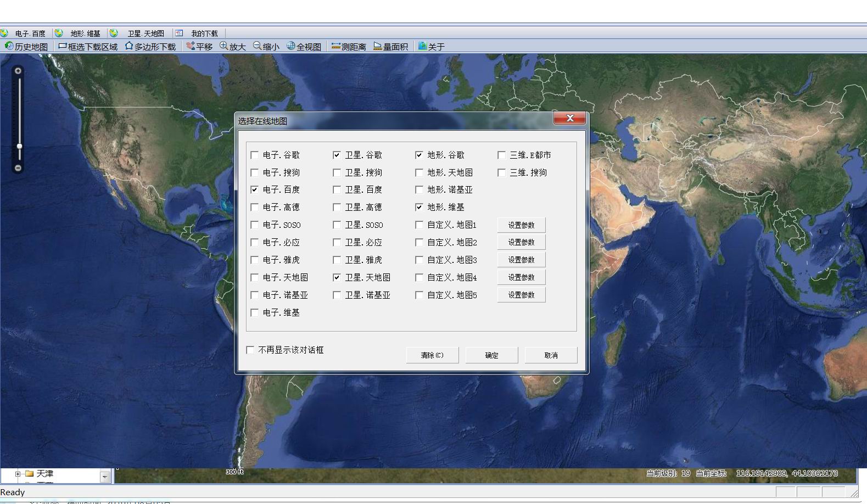
Task: Check the 卫星.雅虎 checkbox
Action: 337,260
